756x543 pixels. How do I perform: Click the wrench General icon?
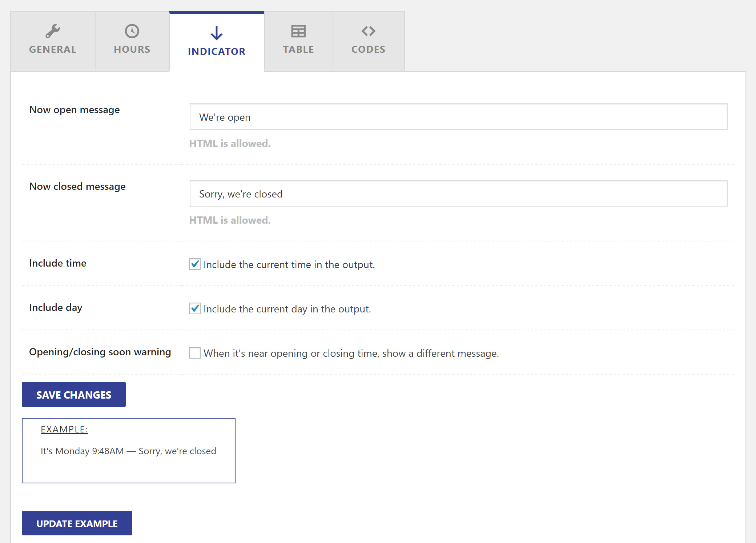52,30
